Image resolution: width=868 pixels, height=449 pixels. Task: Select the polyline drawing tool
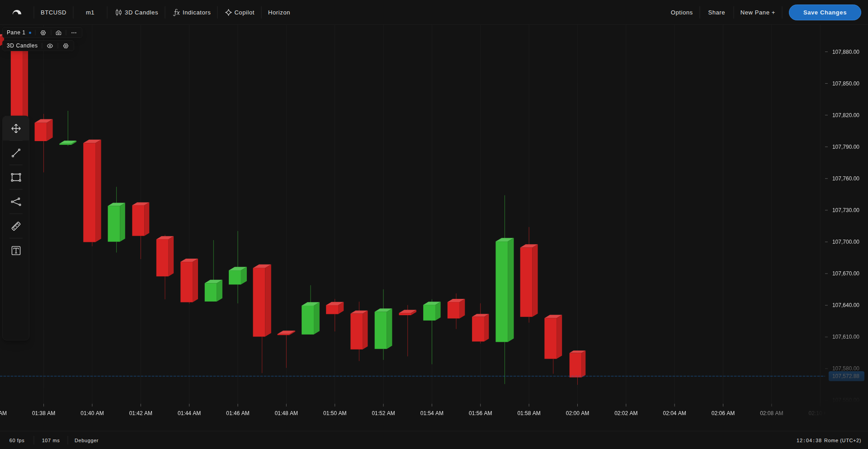16,202
